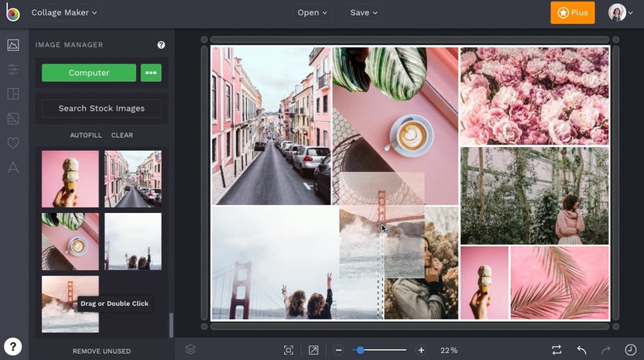Click the orange Plus upgrade button
644x360 pixels.
click(573, 12)
